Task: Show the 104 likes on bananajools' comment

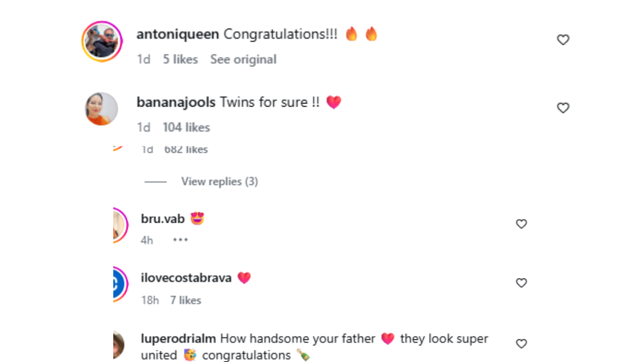Action: [186, 127]
